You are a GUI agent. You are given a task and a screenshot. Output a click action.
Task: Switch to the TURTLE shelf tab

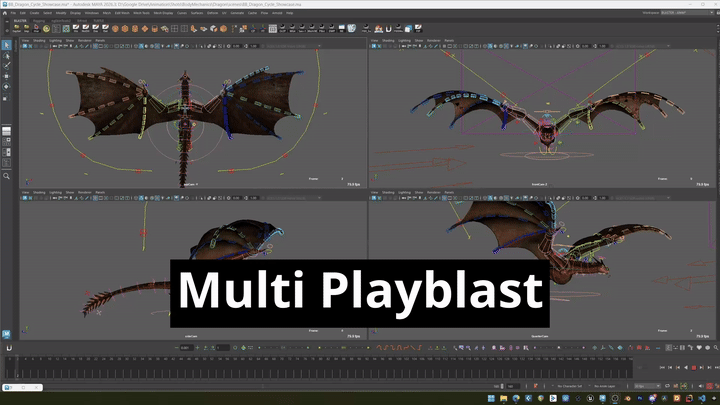click(x=99, y=21)
